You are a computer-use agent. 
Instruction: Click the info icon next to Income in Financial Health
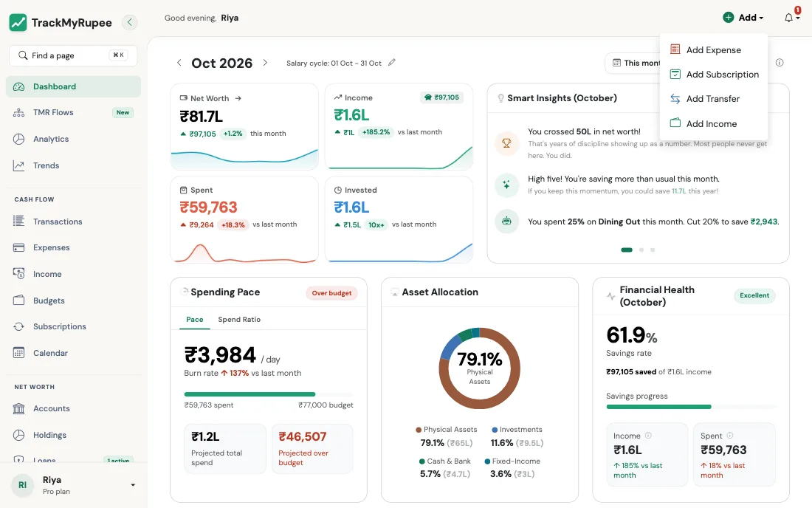point(648,436)
